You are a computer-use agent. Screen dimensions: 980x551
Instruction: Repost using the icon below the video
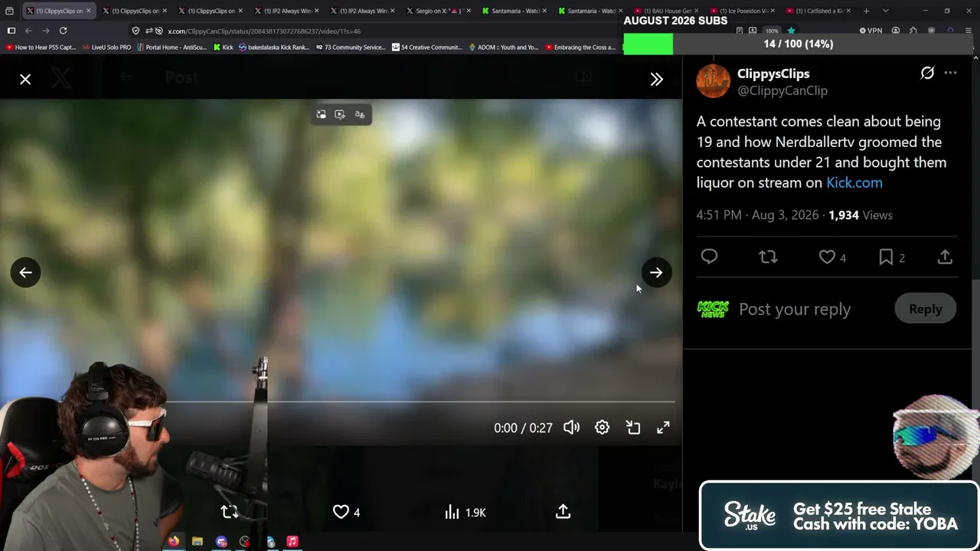coord(229,512)
